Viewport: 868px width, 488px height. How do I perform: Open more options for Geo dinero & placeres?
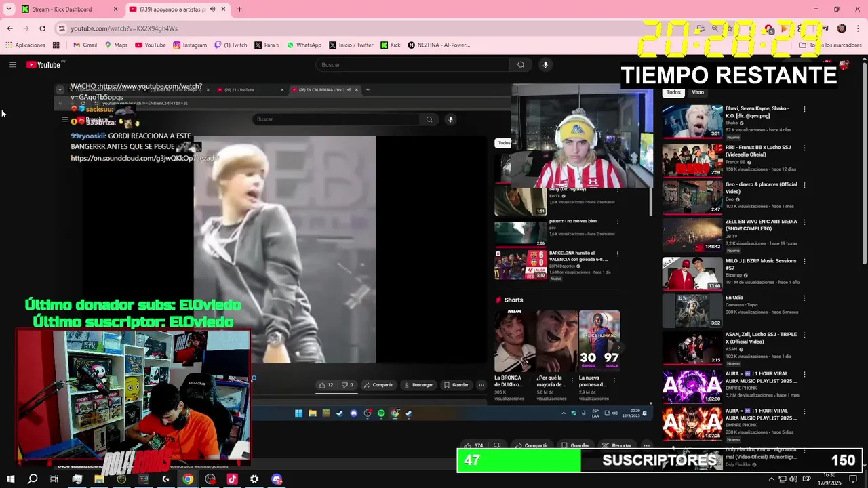tap(804, 185)
